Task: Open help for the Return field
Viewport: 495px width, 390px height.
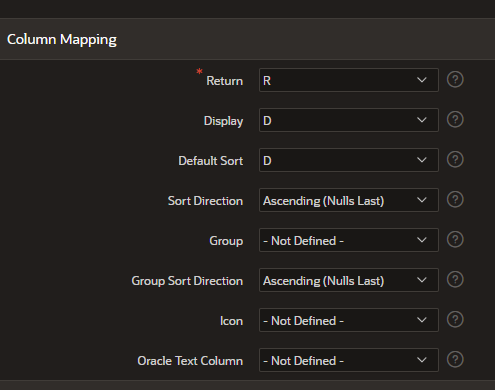Action: 455,80
